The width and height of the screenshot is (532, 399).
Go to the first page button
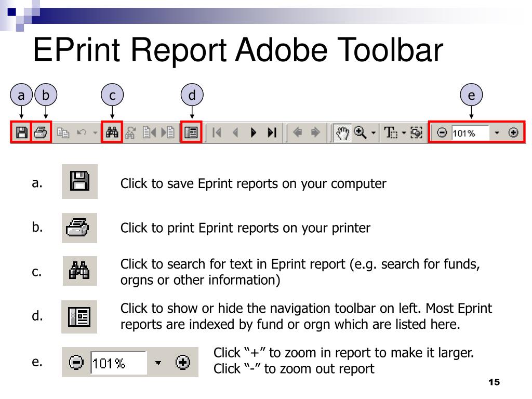coord(217,132)
